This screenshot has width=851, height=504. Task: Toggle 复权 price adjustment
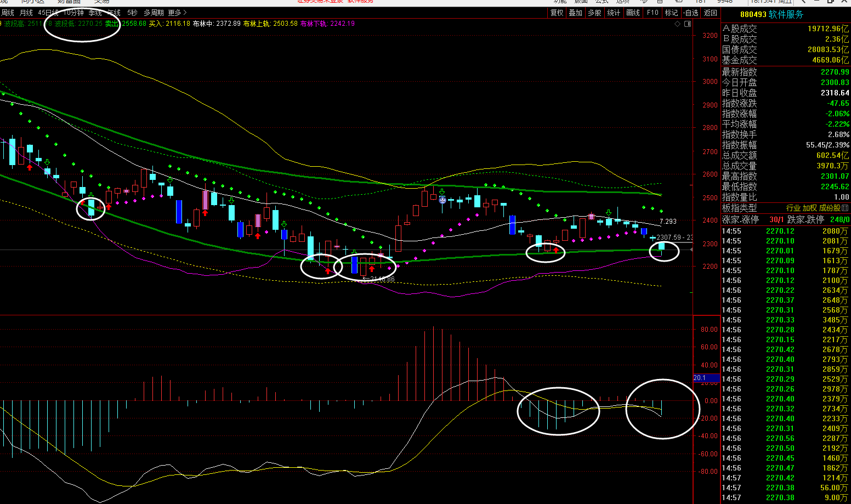(557, 13)
